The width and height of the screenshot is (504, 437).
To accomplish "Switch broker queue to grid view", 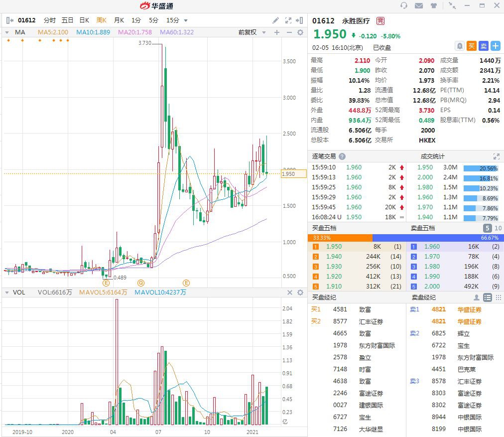I will pos(498,297).
